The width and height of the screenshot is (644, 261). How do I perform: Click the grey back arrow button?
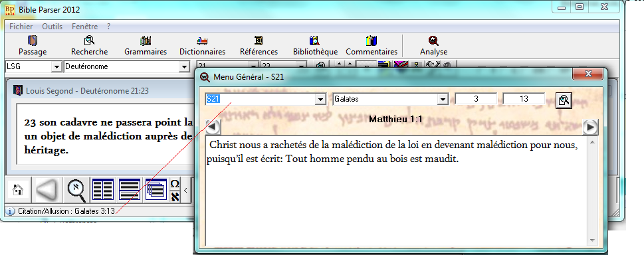[x=48, y=190]
